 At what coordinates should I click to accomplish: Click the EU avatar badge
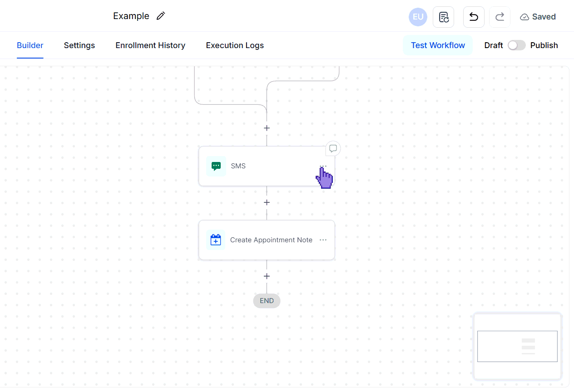click(418, 17)
